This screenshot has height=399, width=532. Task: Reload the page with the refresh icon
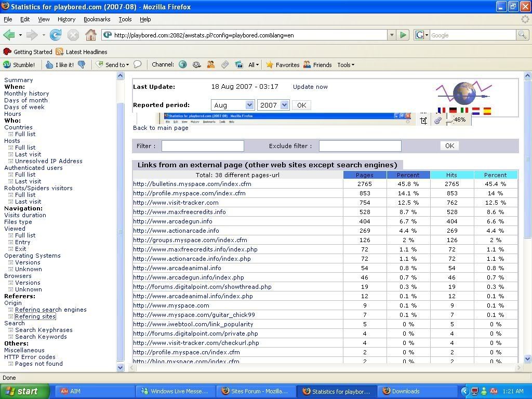[56, 35]
